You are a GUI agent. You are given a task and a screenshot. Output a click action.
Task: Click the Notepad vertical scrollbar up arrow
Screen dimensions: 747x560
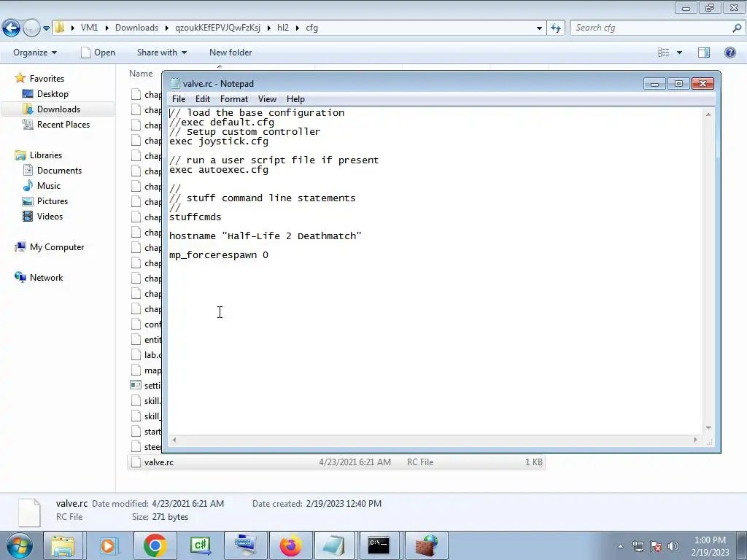point(708,114)
